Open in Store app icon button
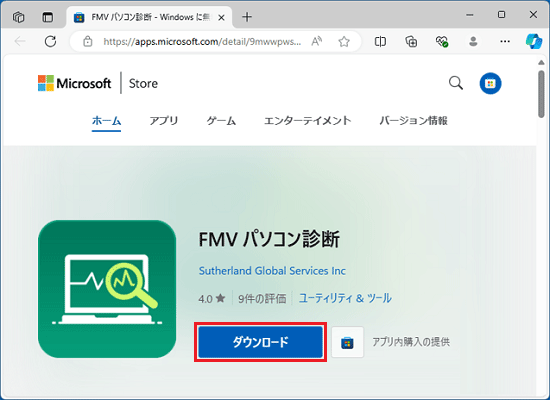 (x=348, y=342)
